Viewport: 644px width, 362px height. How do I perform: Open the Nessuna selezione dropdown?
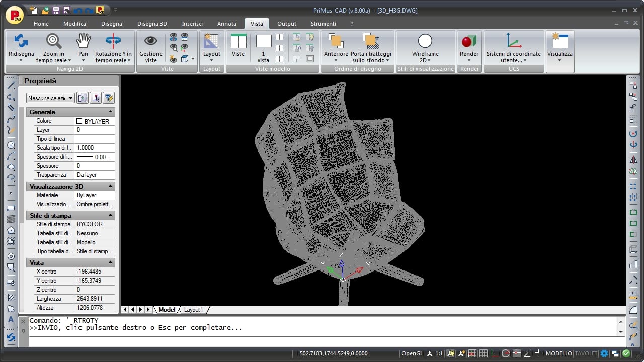[x=50, y=98]
